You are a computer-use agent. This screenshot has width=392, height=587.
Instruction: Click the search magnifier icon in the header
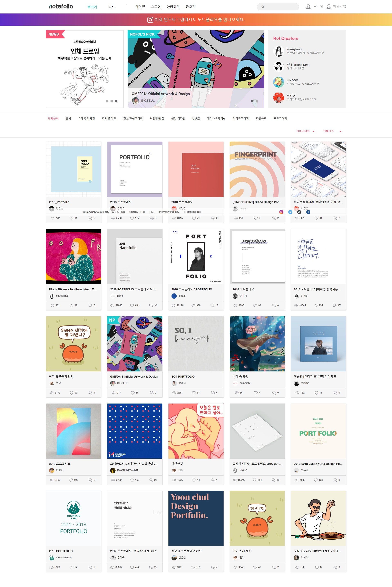click(x=263, y=7)
